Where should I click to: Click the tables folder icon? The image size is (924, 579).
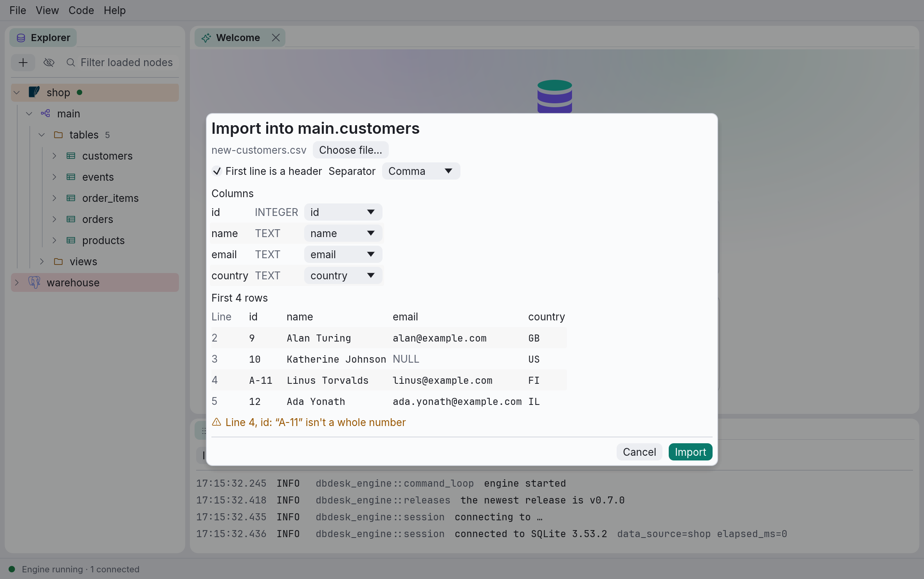click(58, 135)
